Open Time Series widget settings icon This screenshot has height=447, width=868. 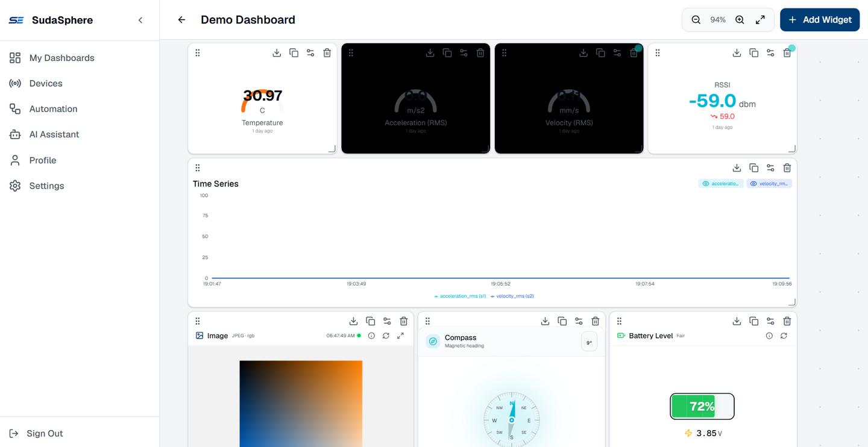[x=770, y=168]
